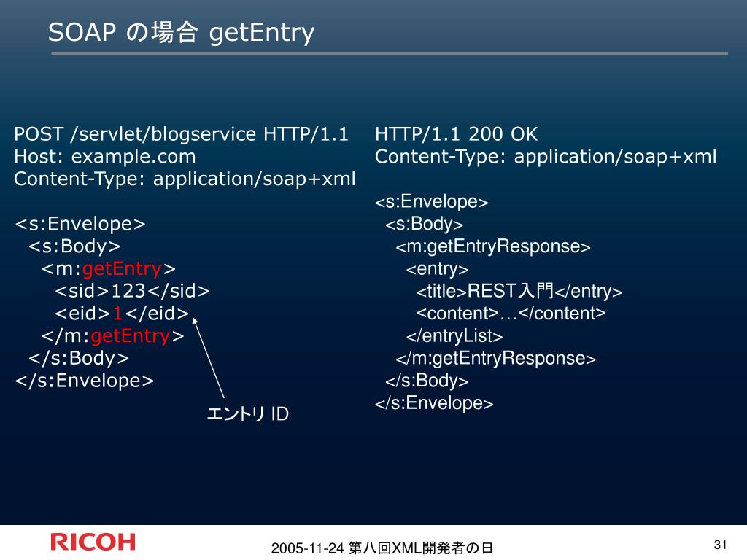Click the closing '</m:getEntry>' tag
The image size is (747, 560).
click(113, 336)
